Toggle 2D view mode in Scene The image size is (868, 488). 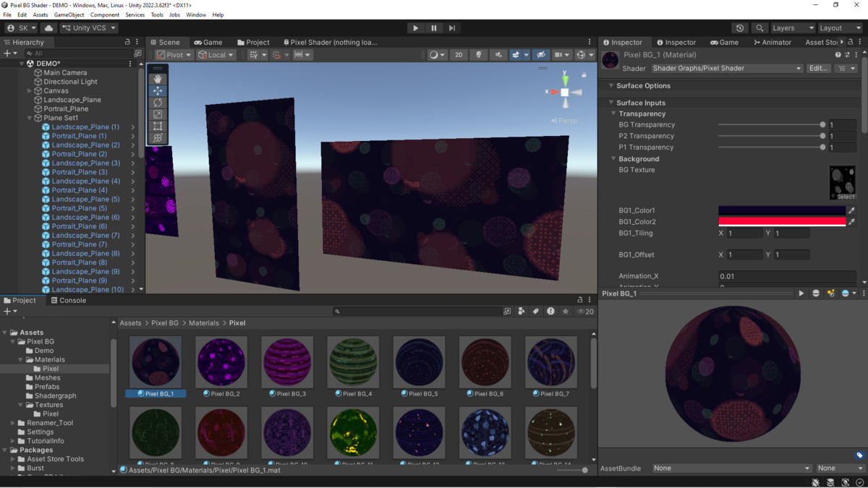[x=459, y=55]
